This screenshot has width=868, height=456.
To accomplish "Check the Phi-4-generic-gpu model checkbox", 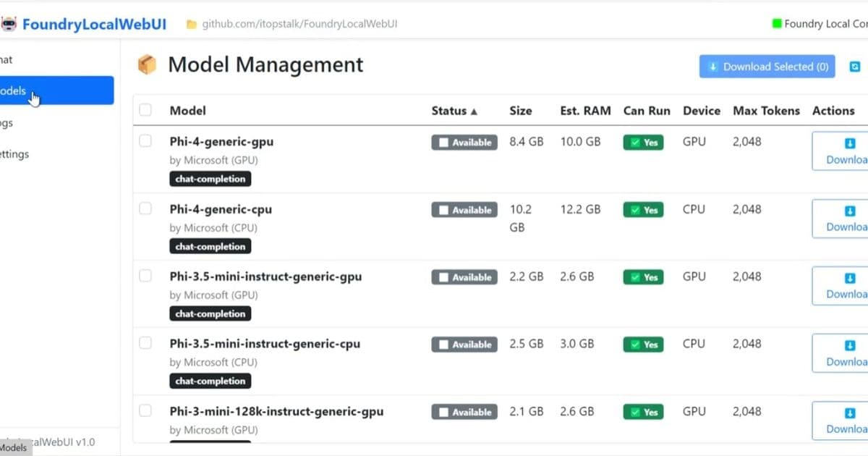I will click(x=145, y=141).
